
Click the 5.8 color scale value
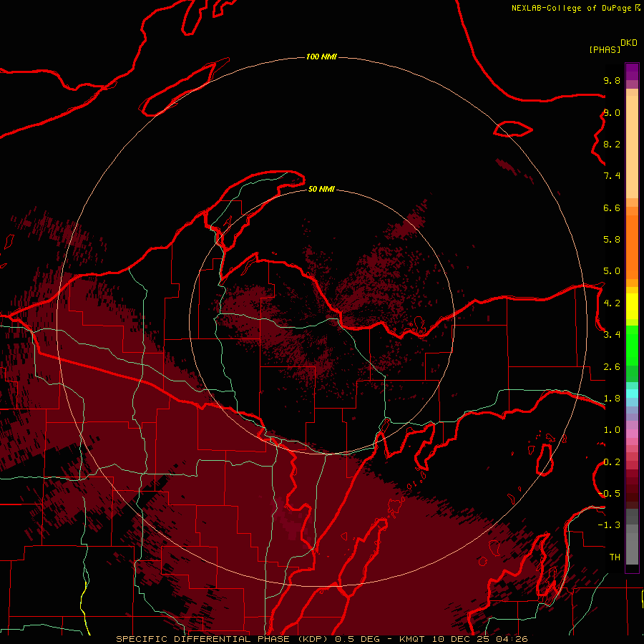(x=612, y=240)
